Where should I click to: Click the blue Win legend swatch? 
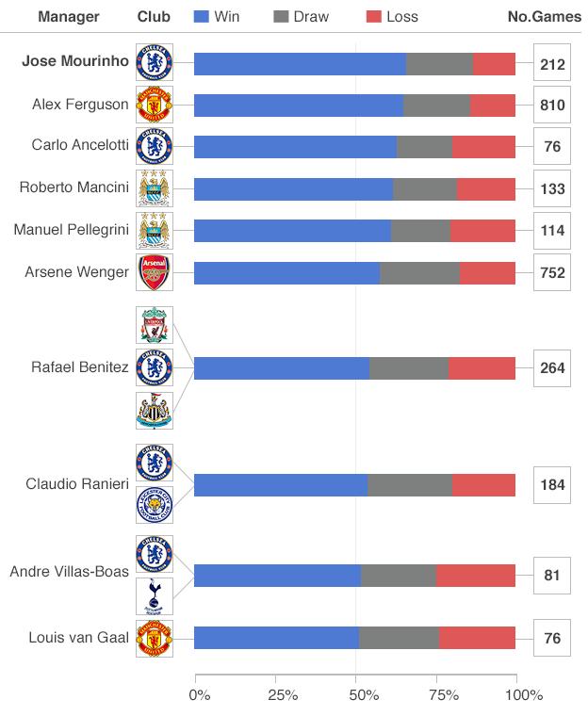click(x=202, y=17)
